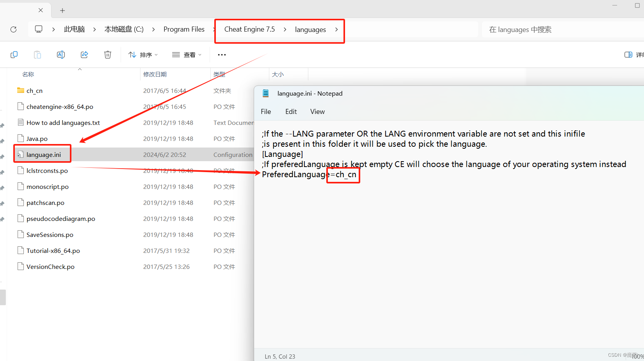Close the current Explorer tab

41,10
